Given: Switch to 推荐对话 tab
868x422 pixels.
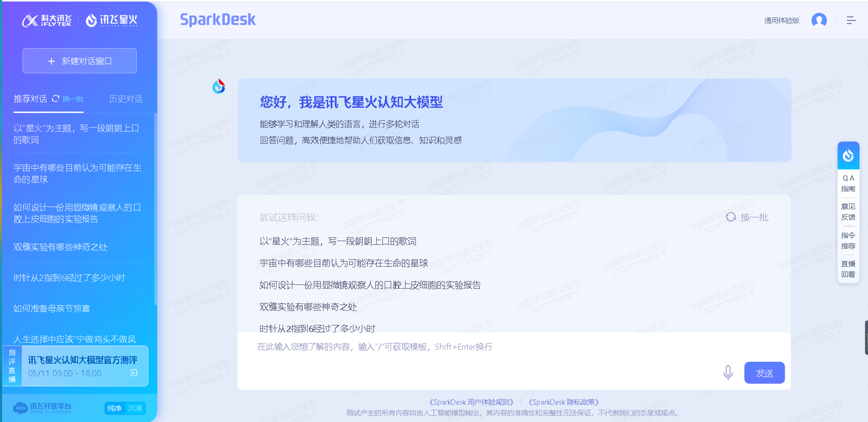Looking at the screenshot, I should tap(30, 99).
